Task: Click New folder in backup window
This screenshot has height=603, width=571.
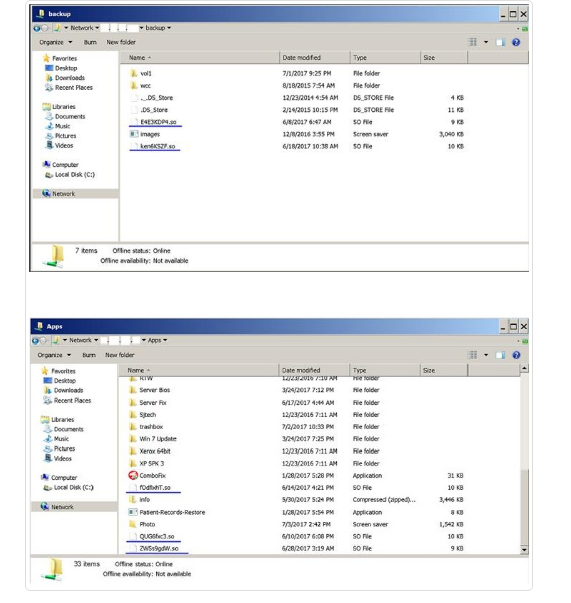Action: [121, 42]
